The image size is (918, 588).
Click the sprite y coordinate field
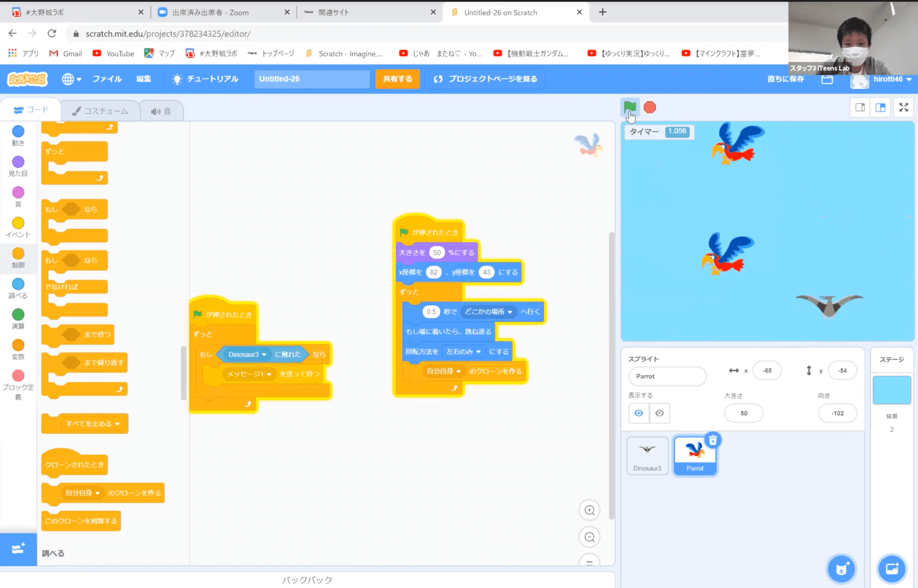coord(842,371)
